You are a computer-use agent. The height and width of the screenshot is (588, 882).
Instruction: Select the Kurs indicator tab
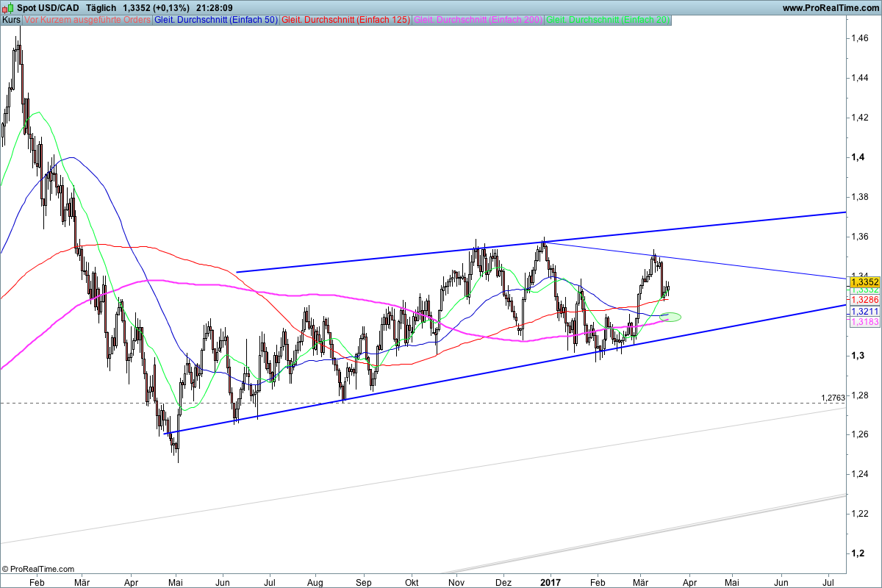click(11, 20)
